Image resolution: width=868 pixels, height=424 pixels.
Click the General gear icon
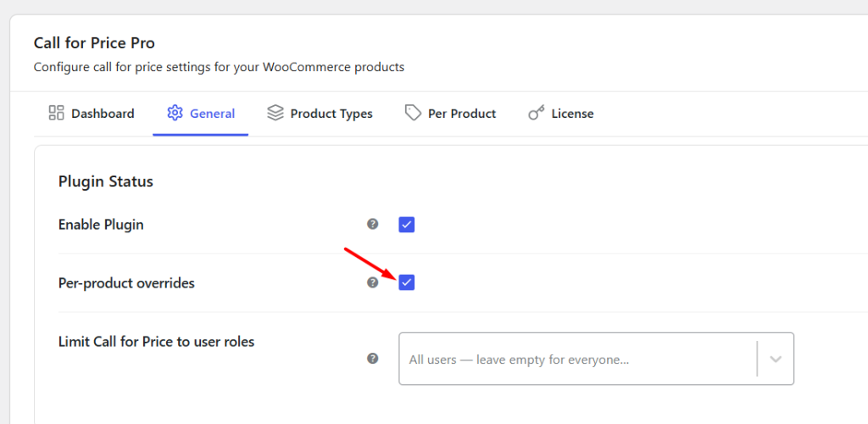coord(175,113)
